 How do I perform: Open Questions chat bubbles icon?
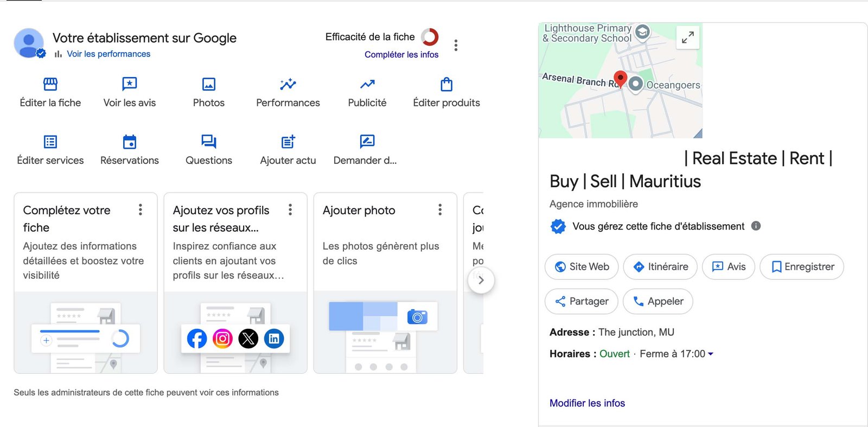[x=209, y=142]
